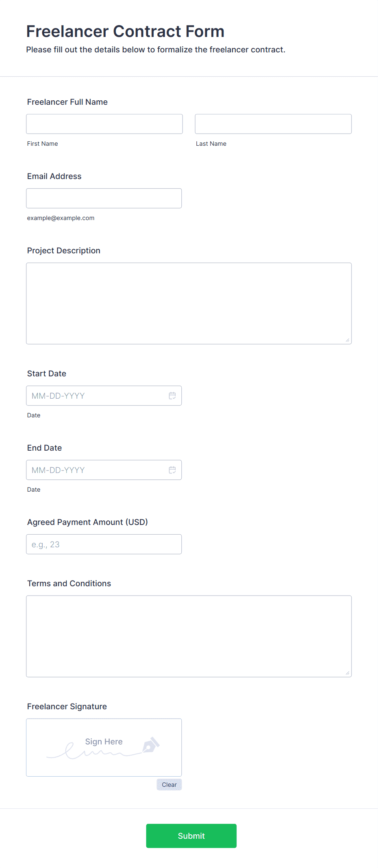Click inside the Terms and Conditions textarea
This screenshot has height=868, width=378.
coord(189,636)
